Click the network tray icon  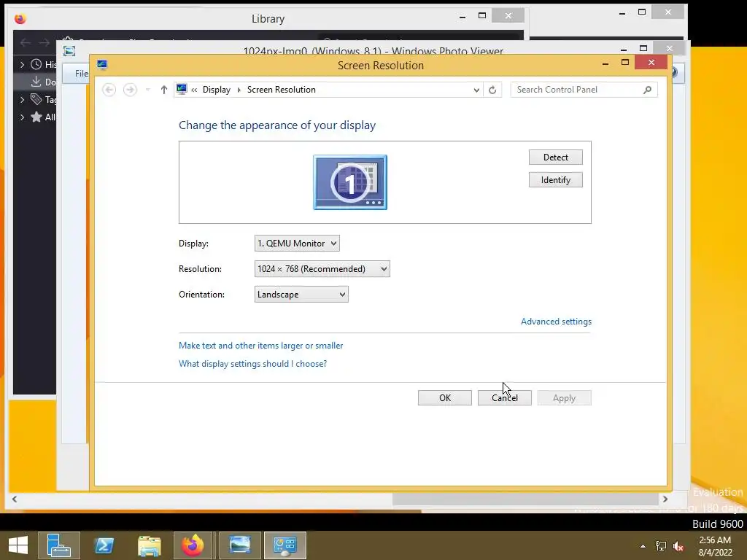(661, 546)
